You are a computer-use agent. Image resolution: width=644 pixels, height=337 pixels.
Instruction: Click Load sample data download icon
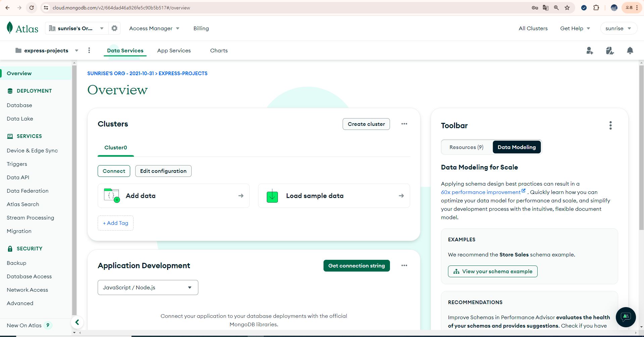(x=272, y=196)
